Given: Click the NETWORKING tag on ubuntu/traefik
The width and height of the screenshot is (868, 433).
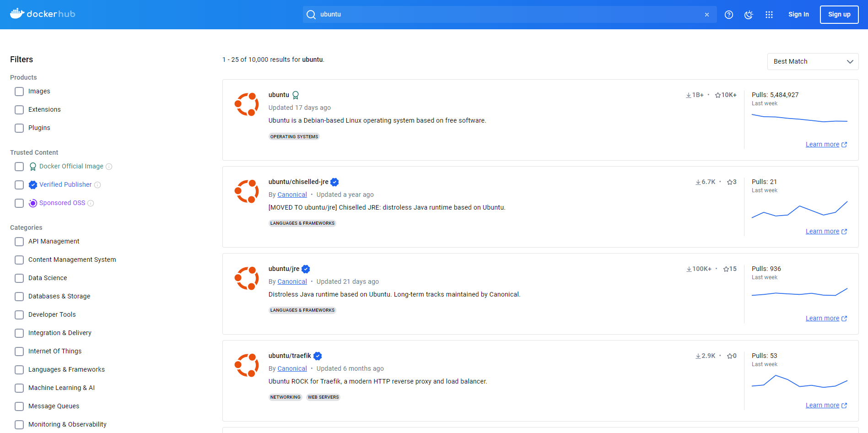Looking at the screenshot, I should coord(285,397).
